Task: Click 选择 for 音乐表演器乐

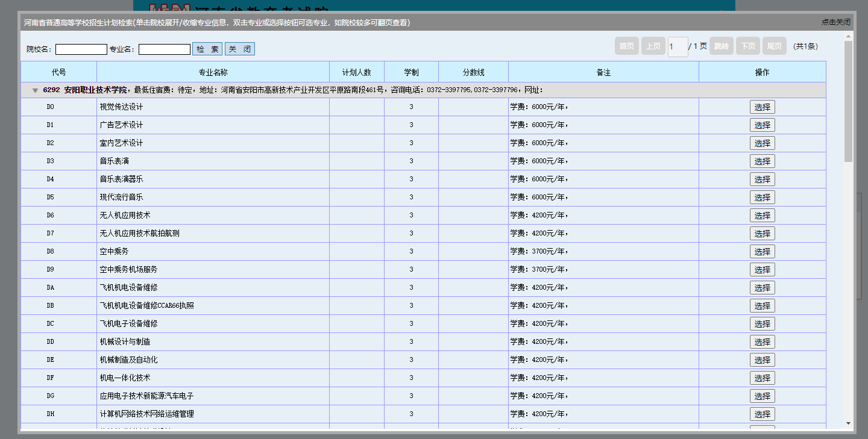Action: tap(763, 179)
